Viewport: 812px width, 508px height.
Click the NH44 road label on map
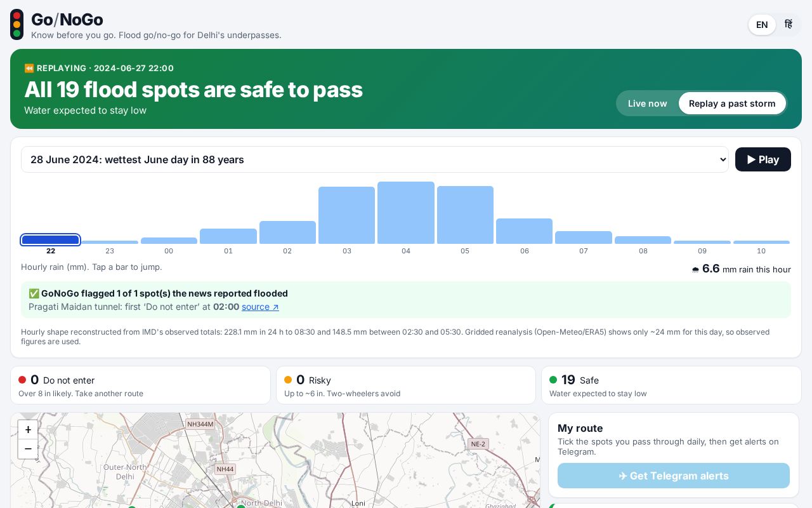click(x=225, y=469)
